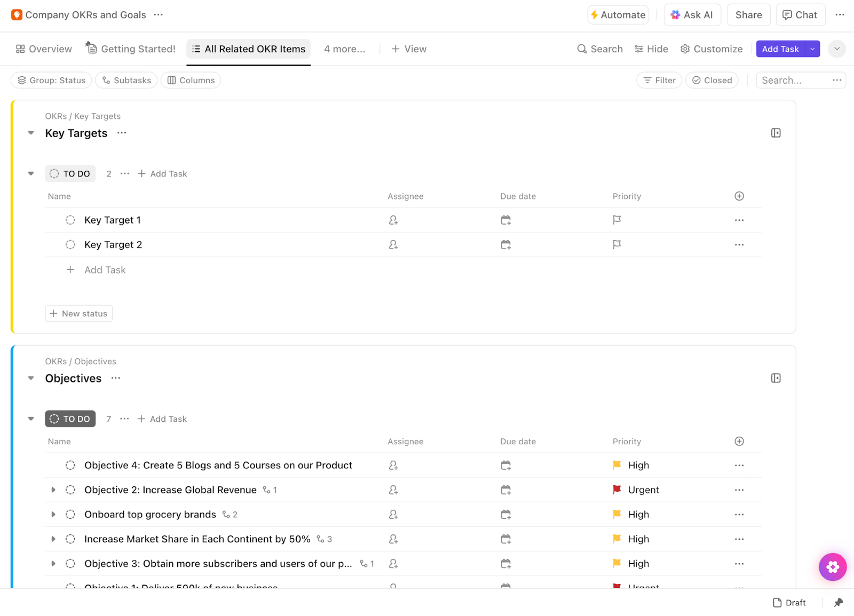Click the priority flag for Key Target 1
The width and height of the screenshot is (854, 616).
(x=617, y=220)
